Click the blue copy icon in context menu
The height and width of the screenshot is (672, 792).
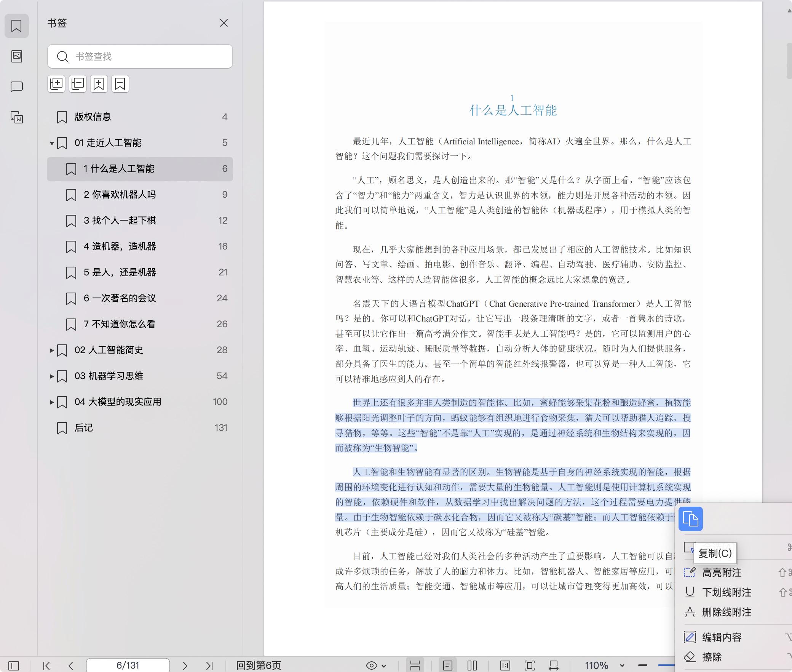coord(690,519)
